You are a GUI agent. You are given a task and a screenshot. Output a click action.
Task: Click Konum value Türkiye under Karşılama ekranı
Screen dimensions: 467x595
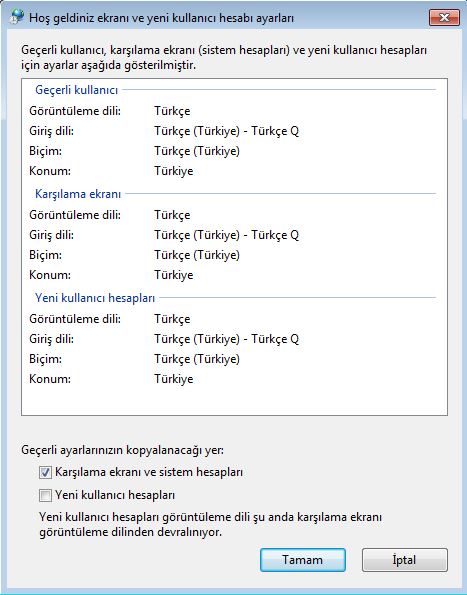[174, 275]
